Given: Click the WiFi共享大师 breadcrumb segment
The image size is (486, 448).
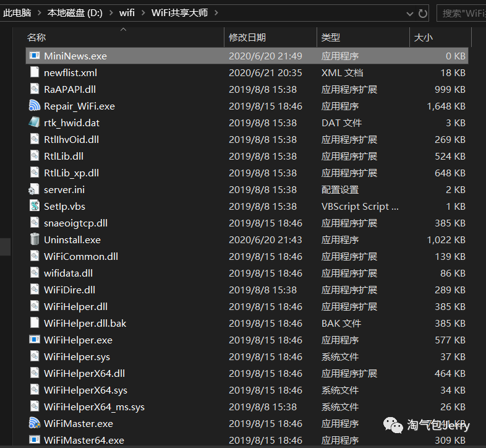Looking at the screenshot, I should [x=179, y=13].
